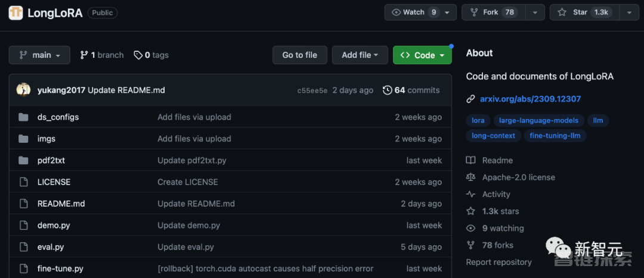Open the fine-tune.py file
Image resolution: width=644 pixels, height=278 pixels.
(x=60, y=269)
